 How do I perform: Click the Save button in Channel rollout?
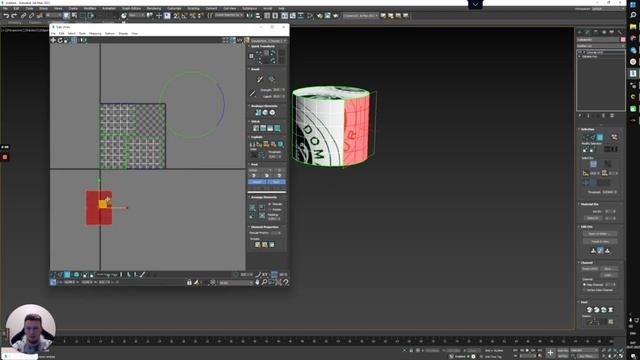pos(608,269)
